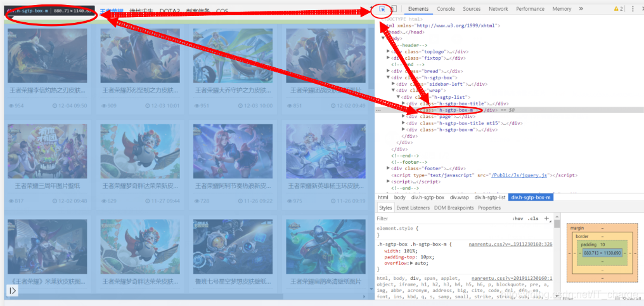Viewport: 644px width, 306px height.
Task: Collapse the div class="h-sgtp-box" node
Action: 389,77
